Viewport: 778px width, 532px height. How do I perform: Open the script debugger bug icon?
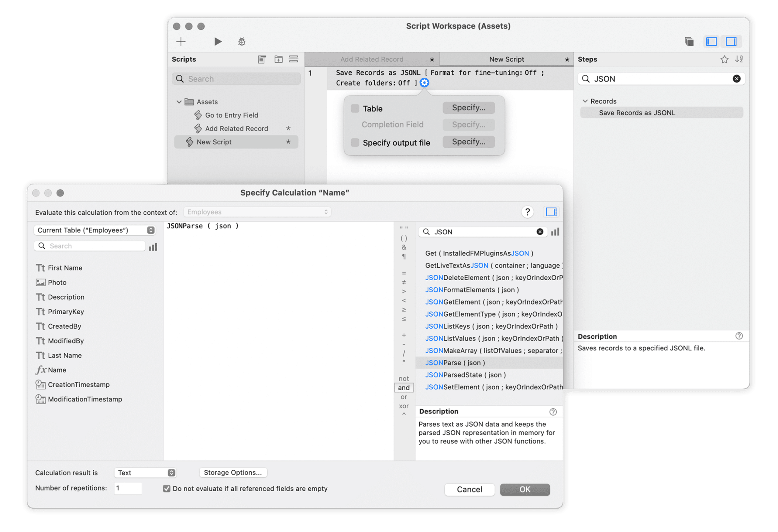[x=242, y=42]
